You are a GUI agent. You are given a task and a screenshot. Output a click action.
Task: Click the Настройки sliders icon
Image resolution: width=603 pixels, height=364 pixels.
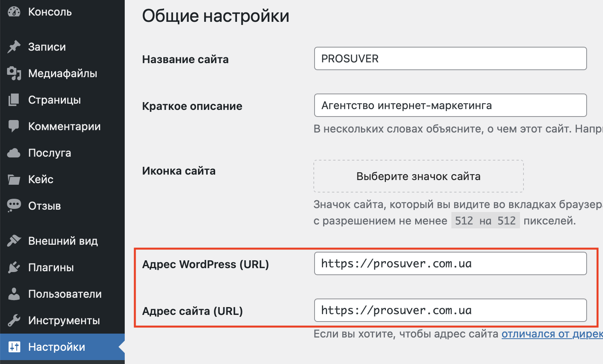14,346
